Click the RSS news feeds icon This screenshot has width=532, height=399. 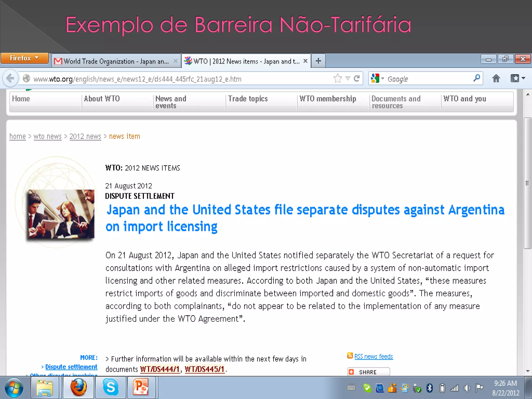(x=350, y=356)
